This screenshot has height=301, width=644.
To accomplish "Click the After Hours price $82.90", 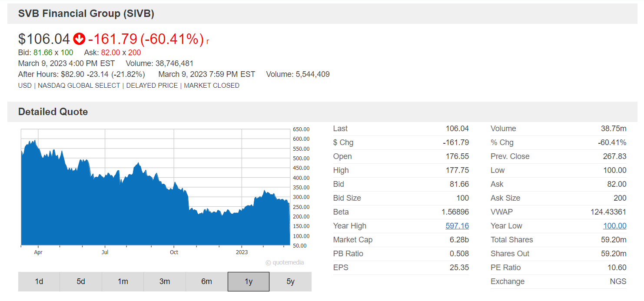I will tap(72, 74).
